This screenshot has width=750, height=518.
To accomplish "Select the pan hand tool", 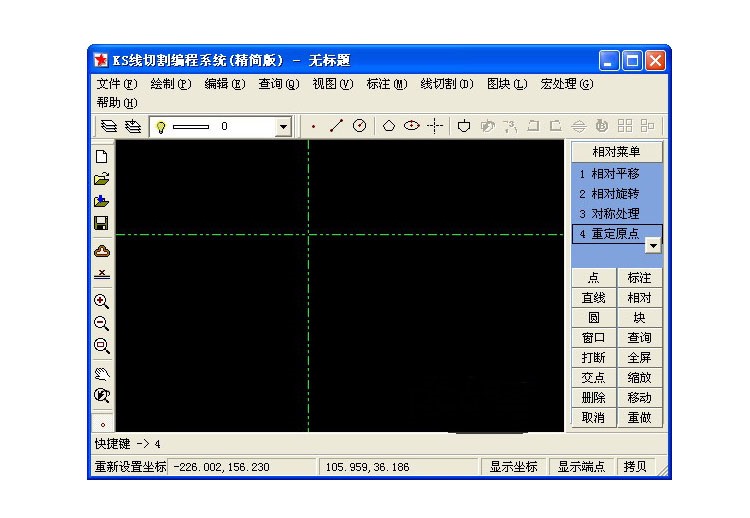I will click(x=101, y=373).
